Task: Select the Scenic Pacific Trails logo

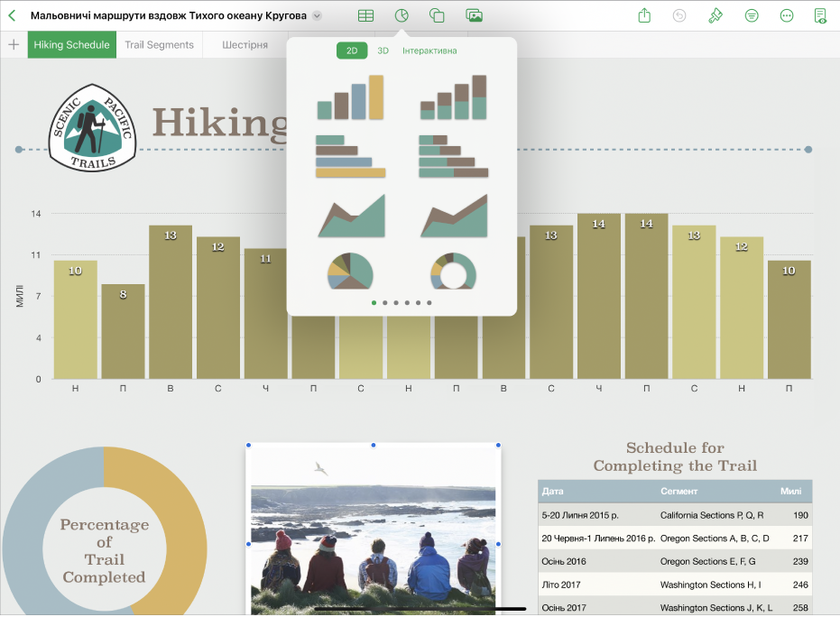Action: 92,127
